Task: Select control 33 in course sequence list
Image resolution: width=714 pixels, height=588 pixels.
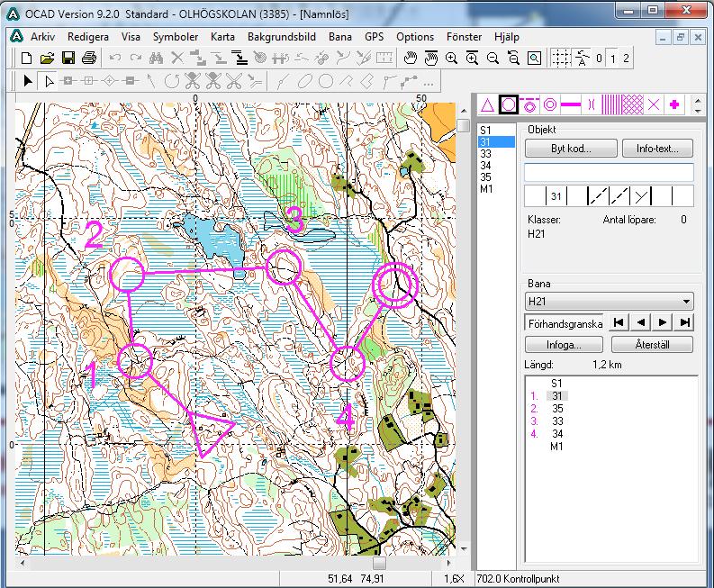Action: coord(557,421)
